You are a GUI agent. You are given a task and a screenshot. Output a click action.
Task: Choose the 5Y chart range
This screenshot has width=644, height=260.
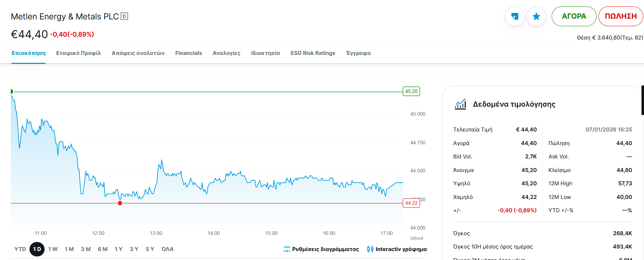pyautogui.click(x=150, y=249)
